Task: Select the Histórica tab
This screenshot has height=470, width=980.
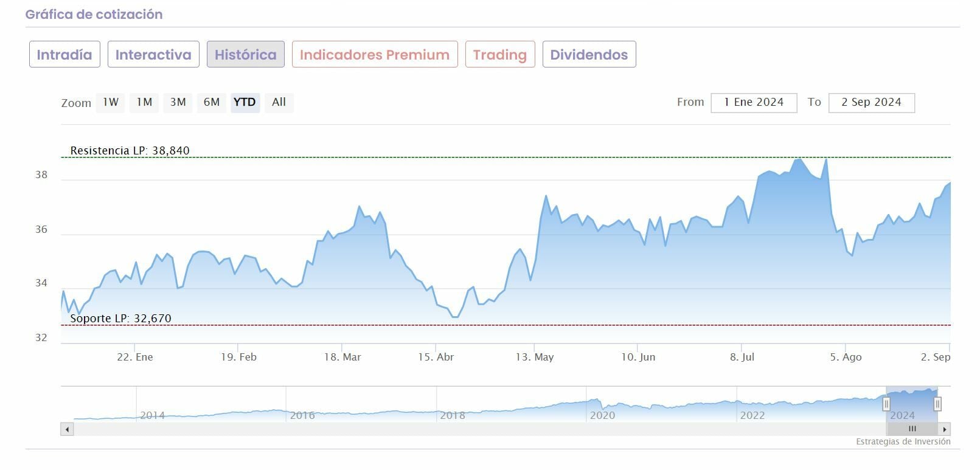Action: tap(245, 55)
